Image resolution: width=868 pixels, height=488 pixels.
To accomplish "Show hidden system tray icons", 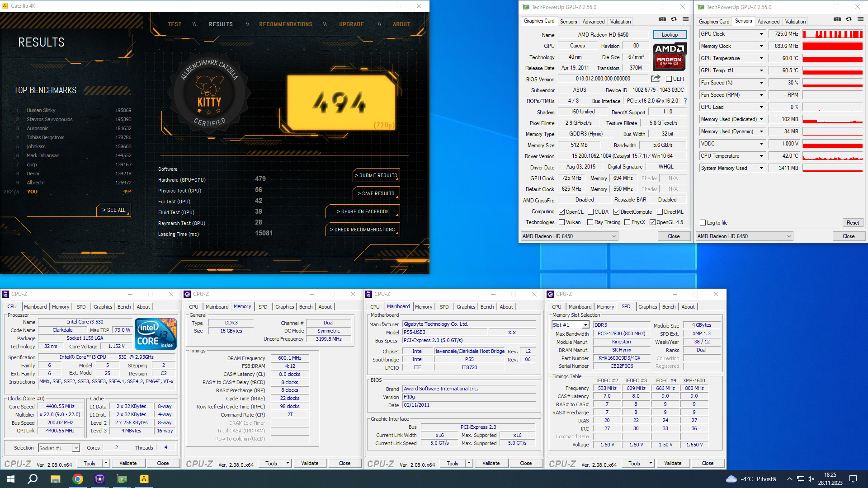I will [789, 479].
